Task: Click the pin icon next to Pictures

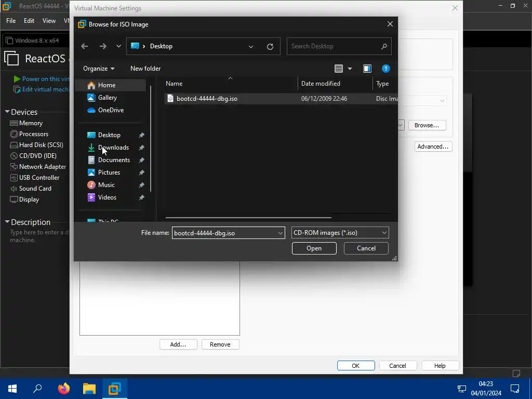Action: pos(141,172)
